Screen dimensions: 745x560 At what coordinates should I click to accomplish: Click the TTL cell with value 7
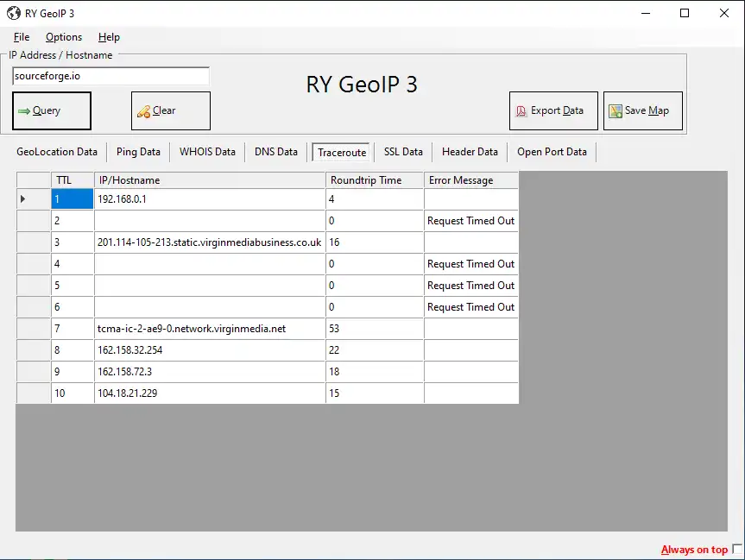coord(73,329)
